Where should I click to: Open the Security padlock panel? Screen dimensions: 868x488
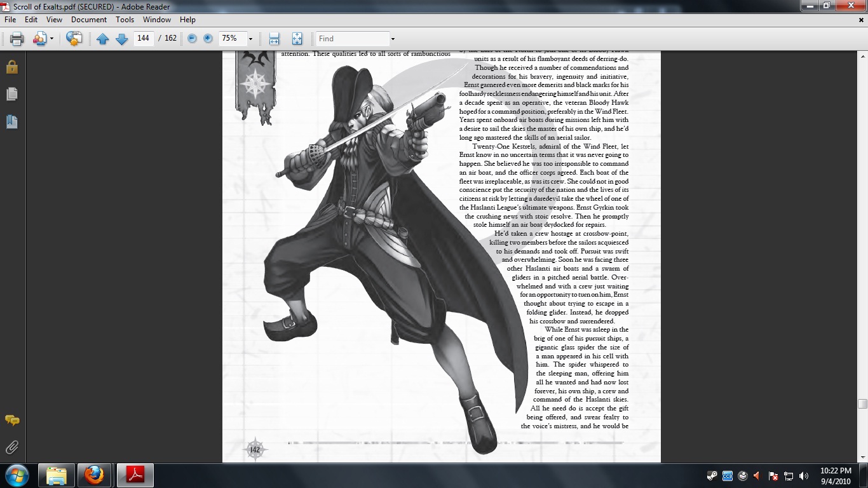(x=12, y=67)
